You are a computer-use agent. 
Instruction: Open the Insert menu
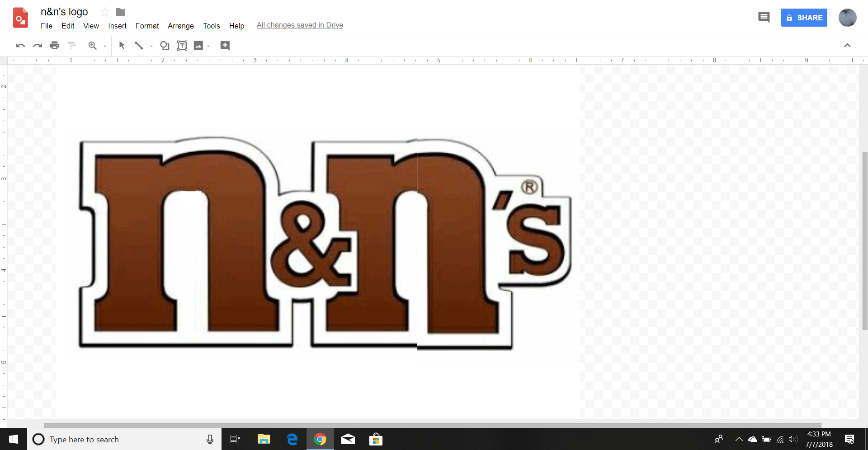pyautogui.click(x=117, y=26)
